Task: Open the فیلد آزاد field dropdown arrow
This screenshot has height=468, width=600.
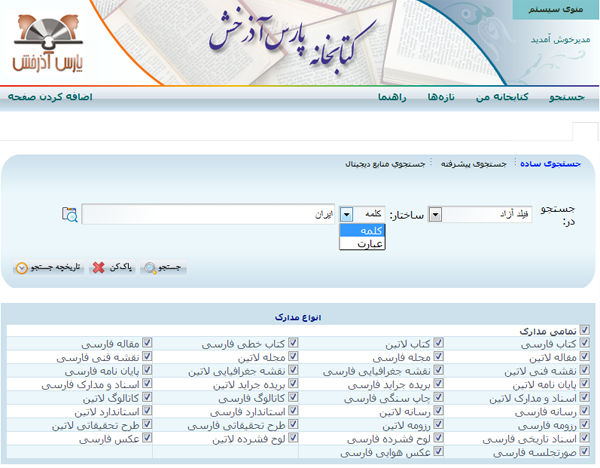Action: click(x=435, y=214)
